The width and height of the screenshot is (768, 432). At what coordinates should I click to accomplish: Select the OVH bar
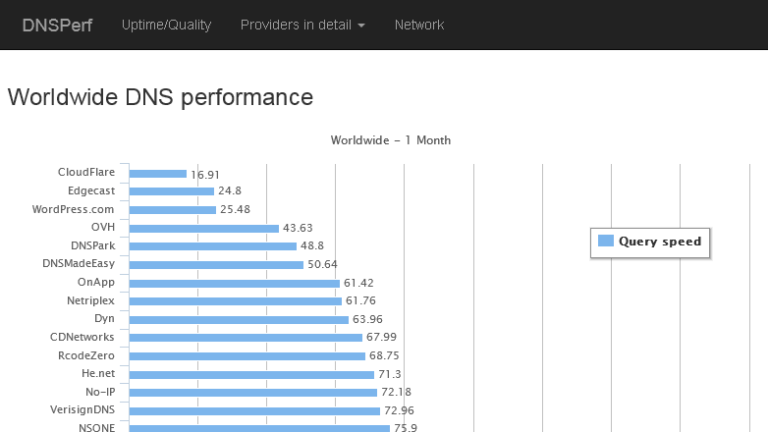pos(204,228)
